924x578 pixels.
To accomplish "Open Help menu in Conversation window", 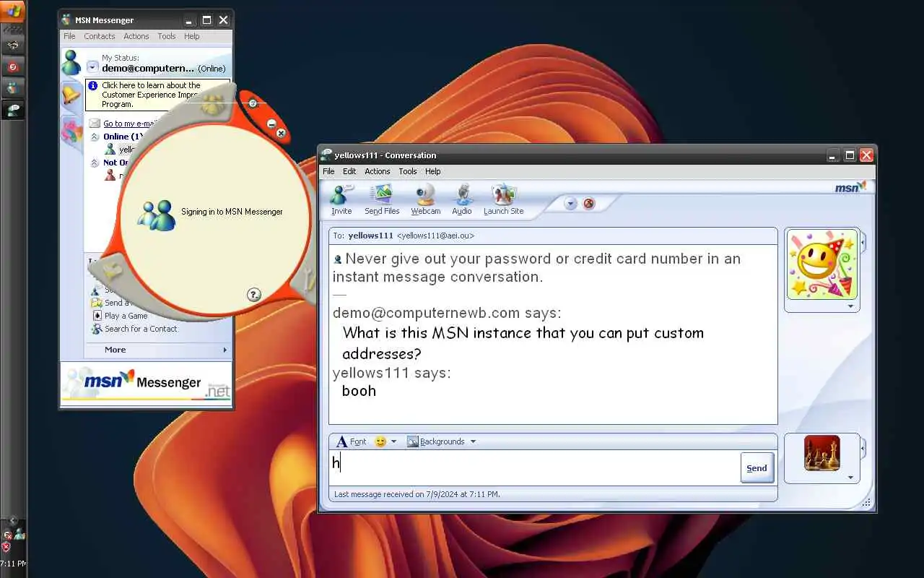I will coord(432,171).
